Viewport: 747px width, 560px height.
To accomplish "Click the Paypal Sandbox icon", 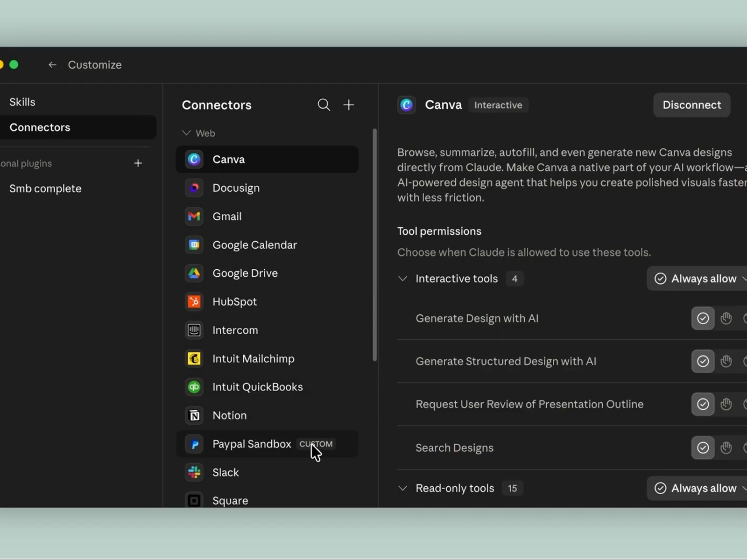I will [194, 444].
